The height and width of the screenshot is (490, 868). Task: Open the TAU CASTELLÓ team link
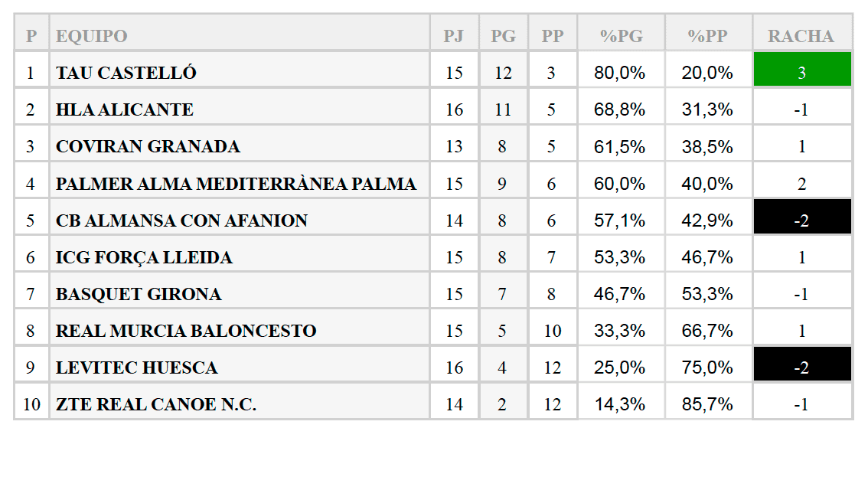coord(126,73)
